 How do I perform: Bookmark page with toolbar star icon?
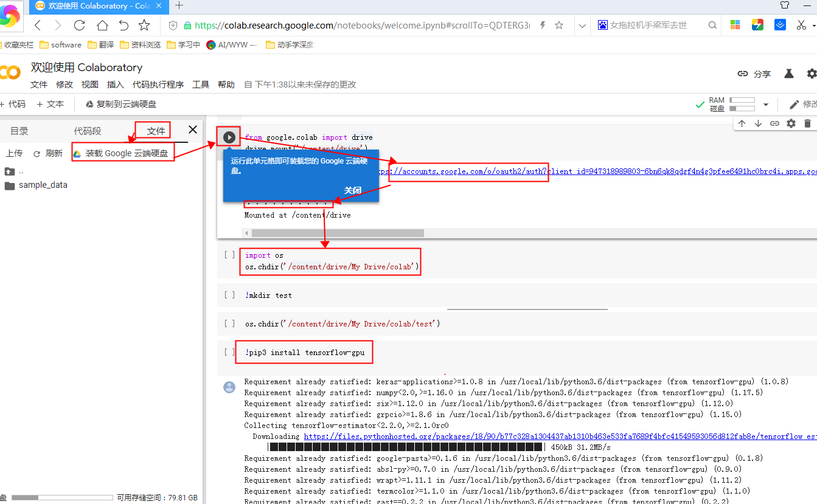click(144, 25)
